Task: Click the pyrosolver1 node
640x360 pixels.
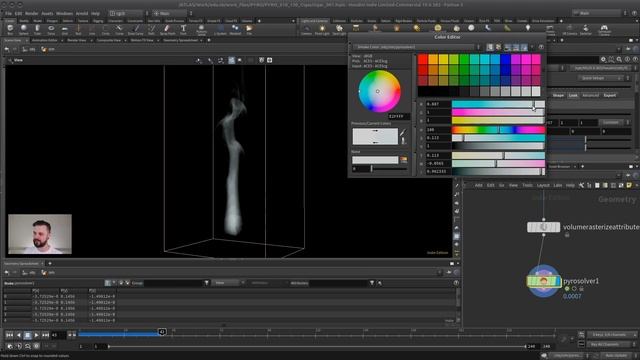Action: [543, 281]
